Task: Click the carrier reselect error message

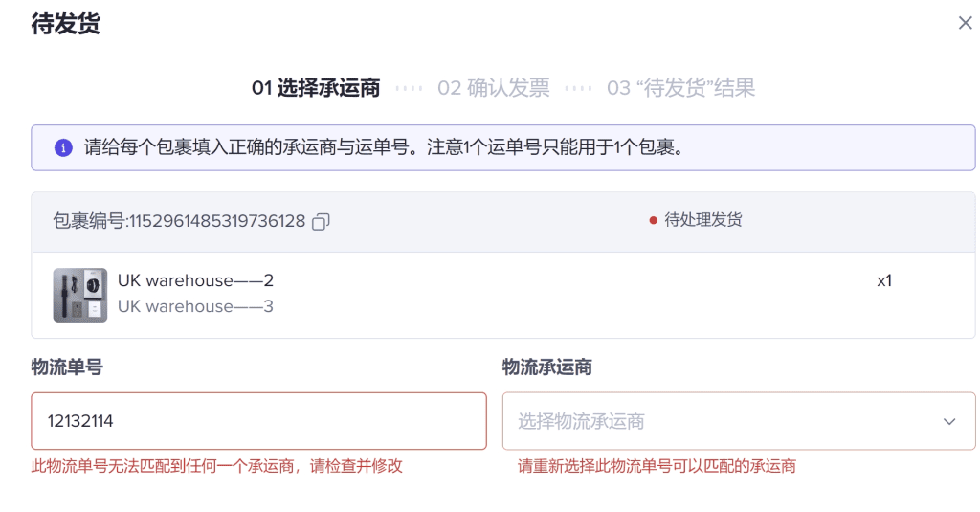Action: coord(657,466)
